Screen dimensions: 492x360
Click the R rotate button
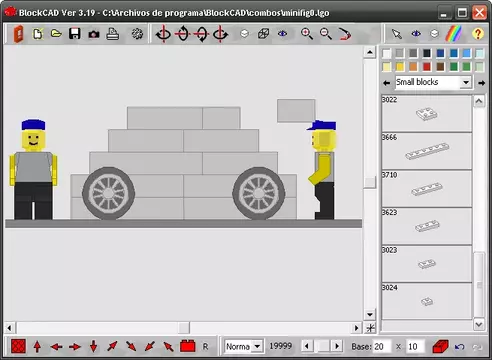coord(205,347)
